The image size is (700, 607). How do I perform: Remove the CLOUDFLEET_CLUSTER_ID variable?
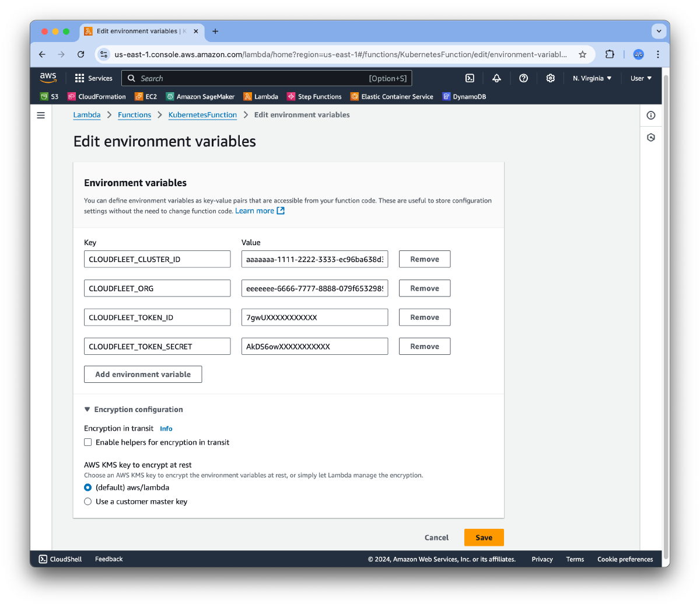425,259
